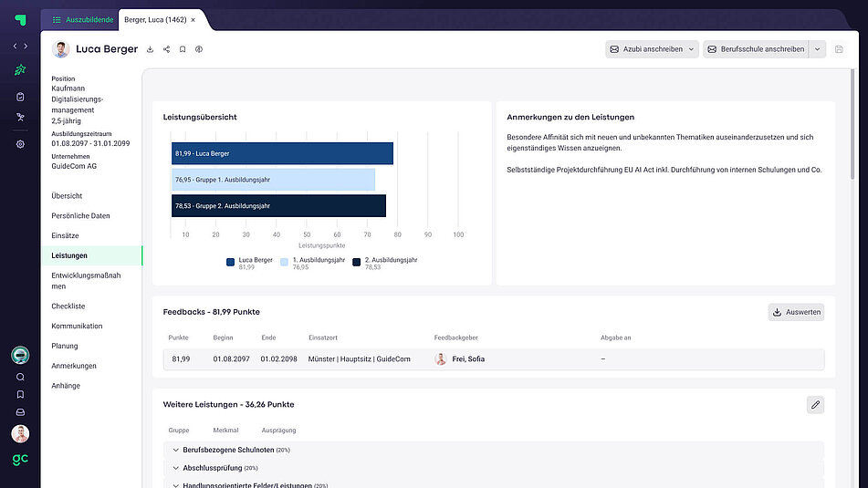Click the download icon beside Luca Berger
The width and height of the screenshot is (868, 488).
[150, 49]
